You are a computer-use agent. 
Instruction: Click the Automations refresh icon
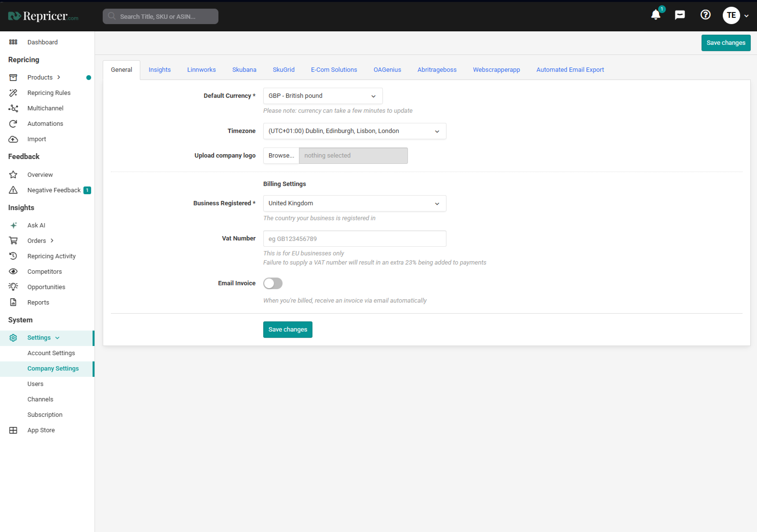click(x=13, y=124)
